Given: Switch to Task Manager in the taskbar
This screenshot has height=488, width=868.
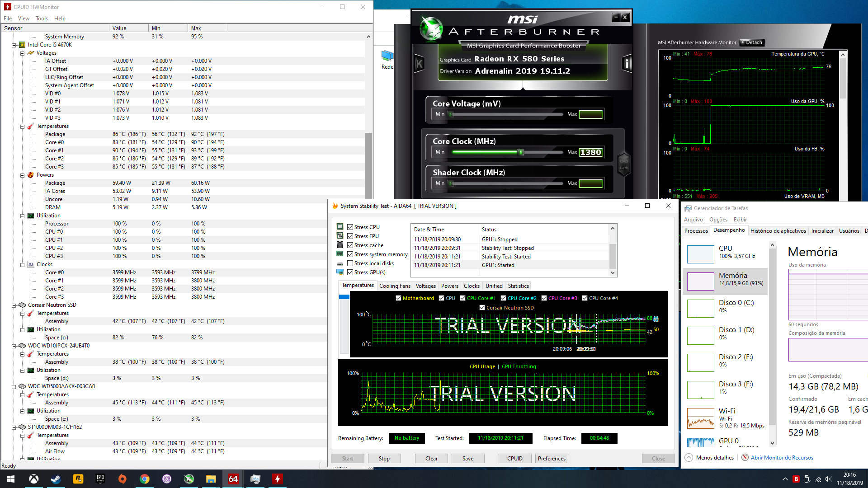Looking at the screenshot, I should [255, 479].
